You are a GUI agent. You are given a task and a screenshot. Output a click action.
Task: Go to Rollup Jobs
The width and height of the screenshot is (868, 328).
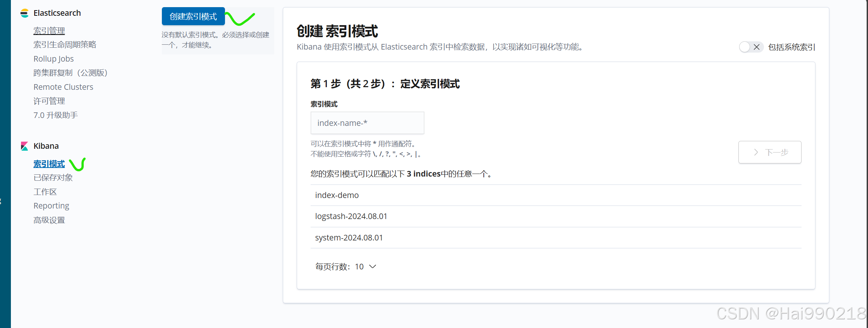coord(54,59)
